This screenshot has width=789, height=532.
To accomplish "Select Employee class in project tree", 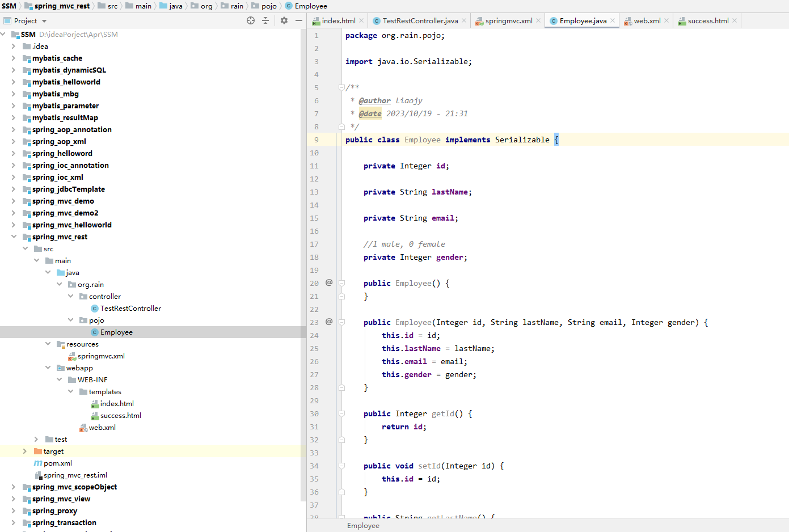I will (x=116, y=332).
